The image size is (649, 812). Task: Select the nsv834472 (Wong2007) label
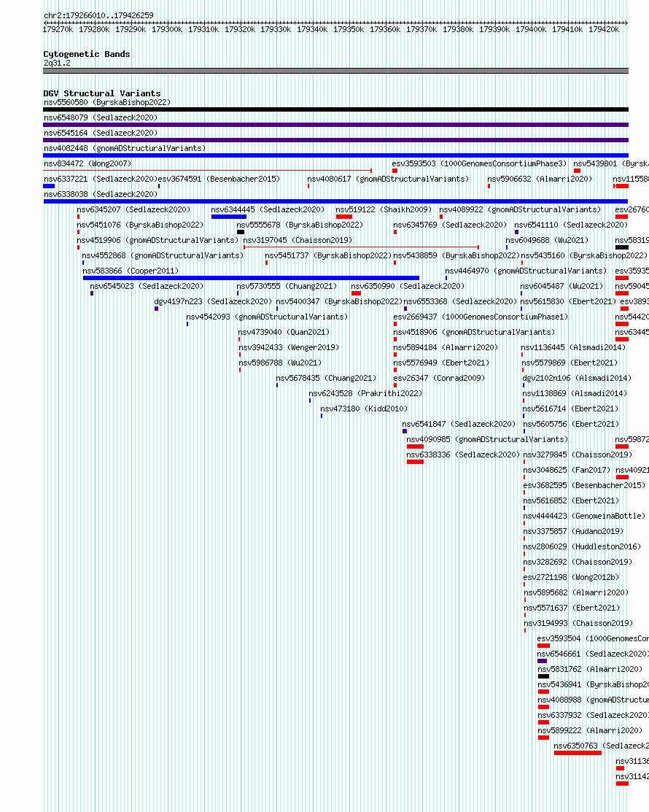tap(88, 163)
